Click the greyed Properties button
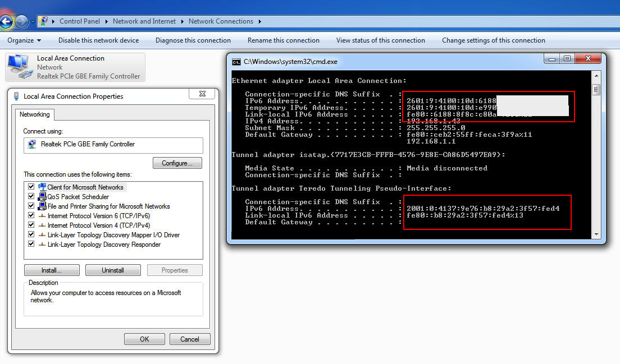This screenshot has width=620, height=364. pyautogui.click(x=175, y=270)
